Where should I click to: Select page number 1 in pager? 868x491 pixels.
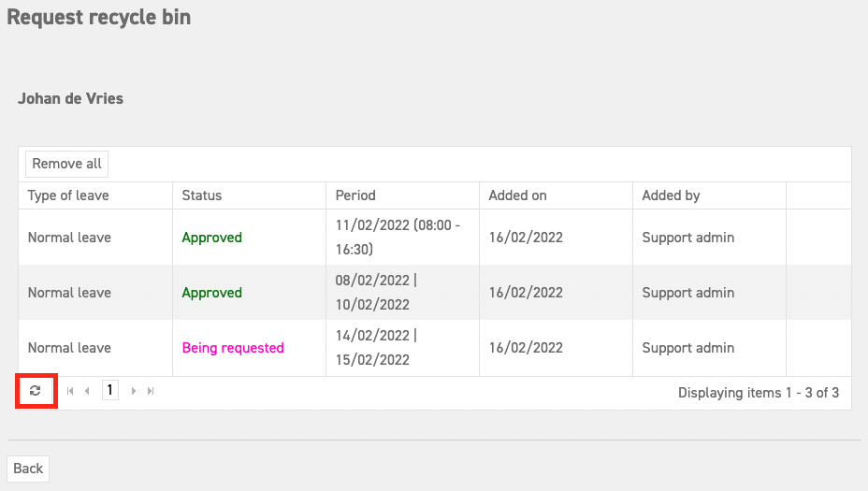click(110, 390)
